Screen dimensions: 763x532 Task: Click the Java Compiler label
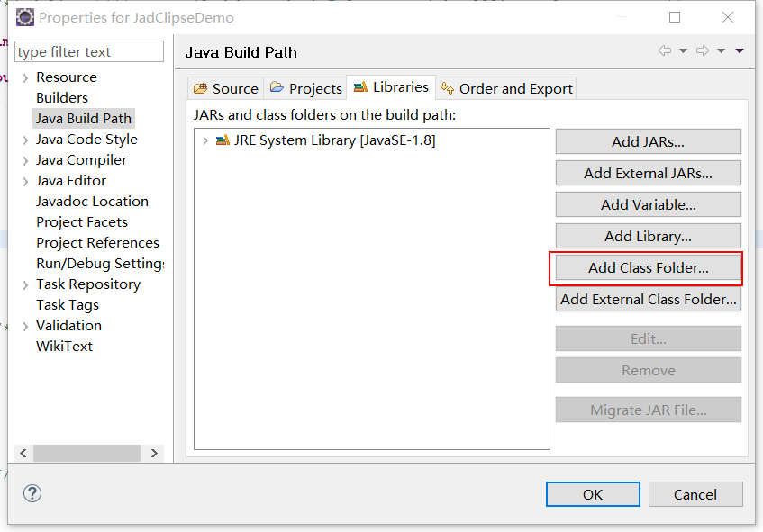click(x=81, y=160)
